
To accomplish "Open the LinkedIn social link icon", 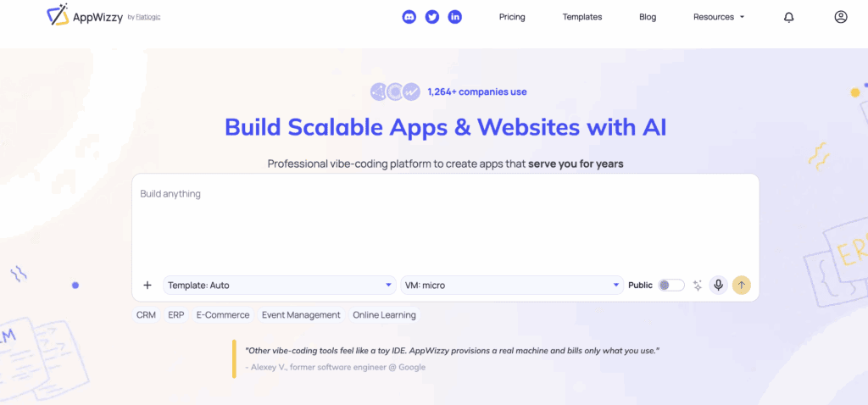I will point(455,17).
